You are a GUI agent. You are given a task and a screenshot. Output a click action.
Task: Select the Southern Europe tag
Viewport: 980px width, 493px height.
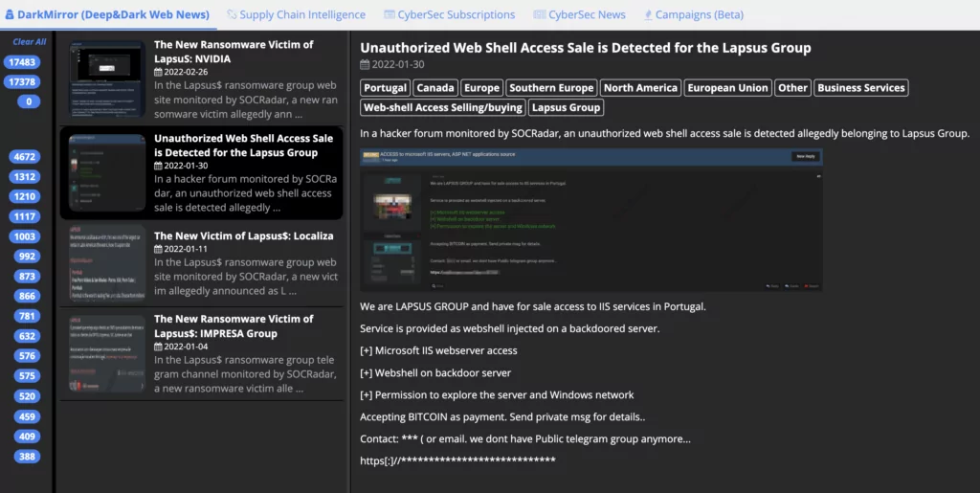(x=552, y=88)
